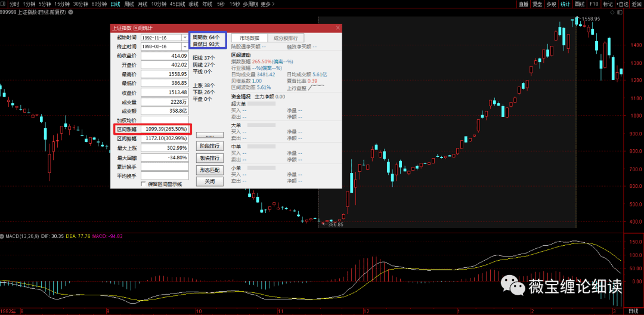Select the 5分钟 period
Screen dimensions: 644x315
pos(45,4)
